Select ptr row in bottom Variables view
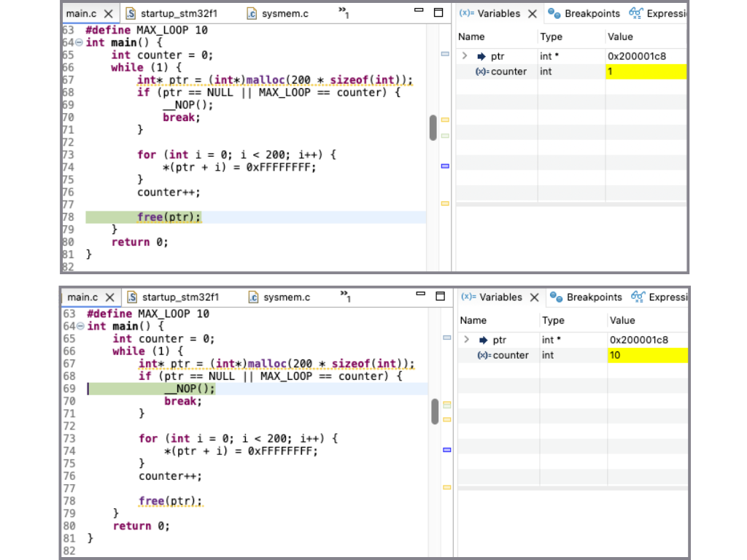 click(573, 340)
